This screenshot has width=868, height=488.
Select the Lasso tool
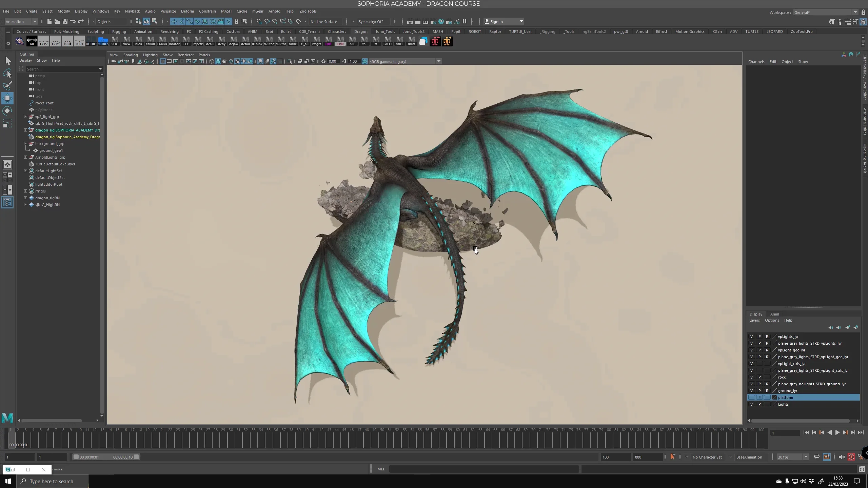(x=8, y=74)
